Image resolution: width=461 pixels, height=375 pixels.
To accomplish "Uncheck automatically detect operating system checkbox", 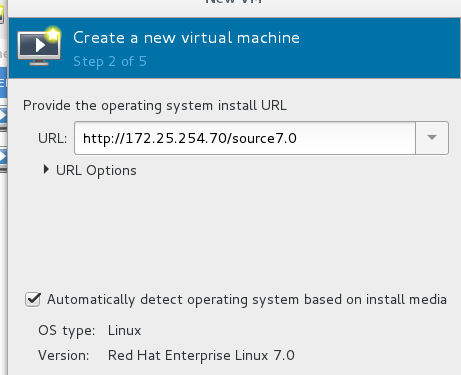I will (x=33, y=299).
